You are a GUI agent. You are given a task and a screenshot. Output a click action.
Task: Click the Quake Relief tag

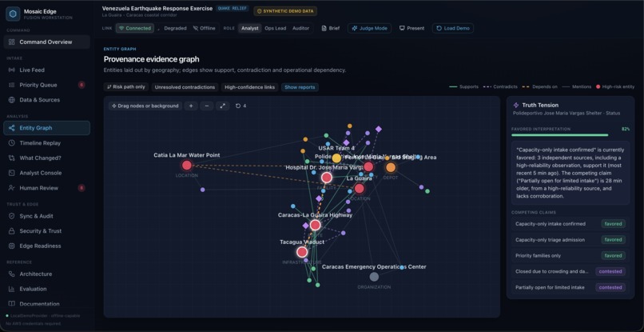pyautogui.click(x=232, y=8)
